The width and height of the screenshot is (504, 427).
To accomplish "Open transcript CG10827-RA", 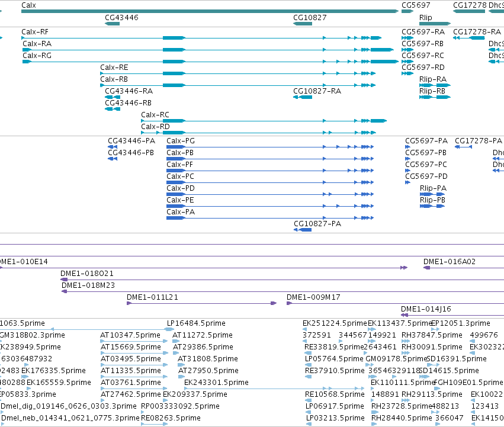I will click(317, 91).
